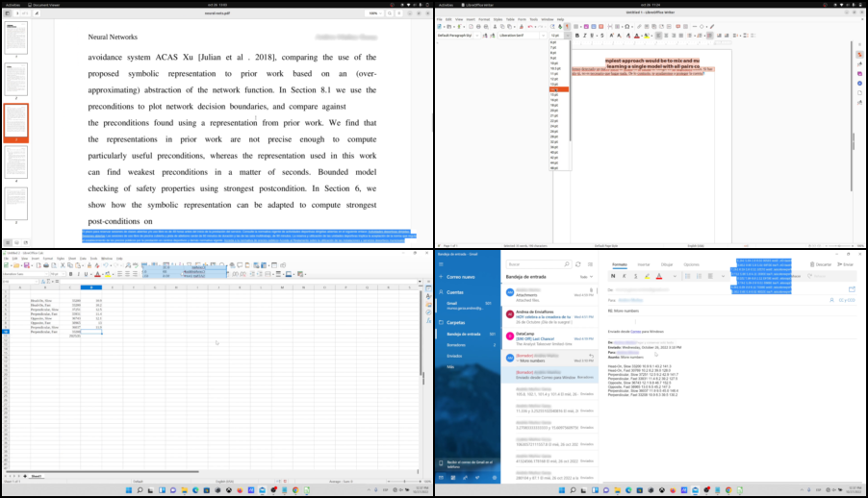The height and width of the screenshot is (498, 868).
Task: Click Calc Cut icon
Action: 63,265
